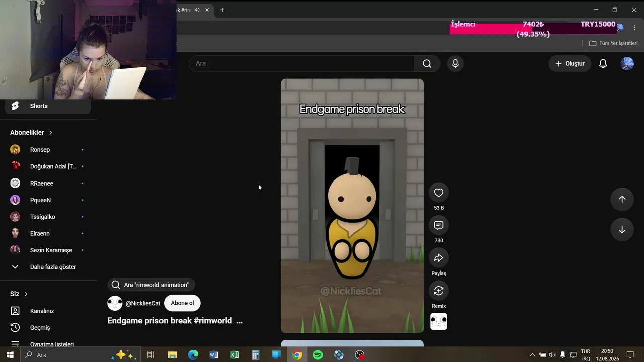The width and height of the screenshot is (644, 362).
Task: Open the Chrome three-dot menu
Action: (634, 28)
